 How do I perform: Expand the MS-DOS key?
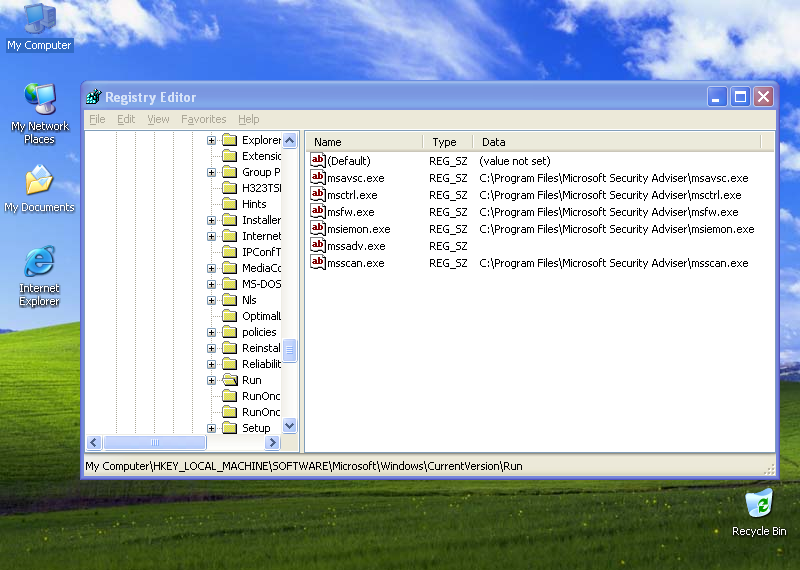211,284
